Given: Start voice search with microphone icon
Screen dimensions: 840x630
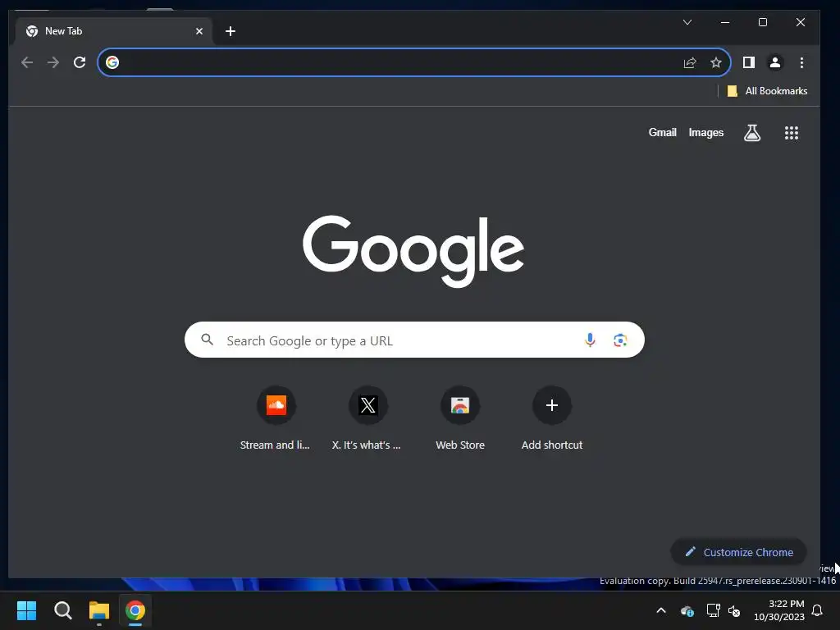Looking at the screenshot, I should click(590, 340).
